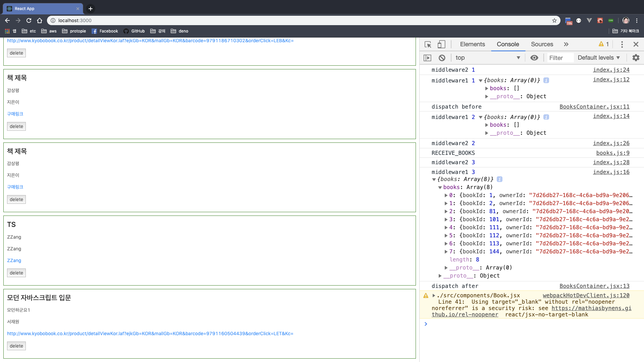The width and height of the screenshot is (644, 362).
Task: Switch to the Sources tab
Action: click(542, 44)
